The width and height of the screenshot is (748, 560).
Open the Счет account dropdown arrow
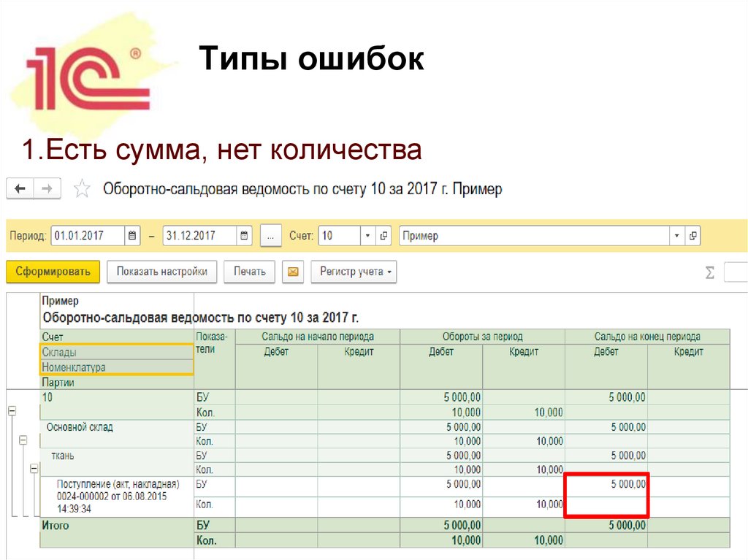coord(367,235)
